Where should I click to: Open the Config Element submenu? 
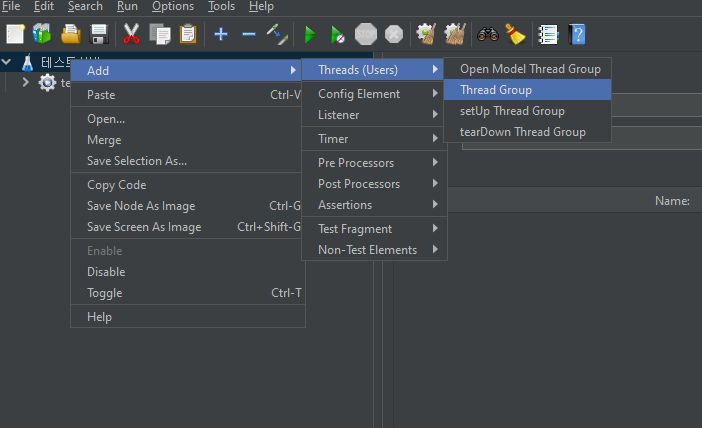click(x=374, y=94)
